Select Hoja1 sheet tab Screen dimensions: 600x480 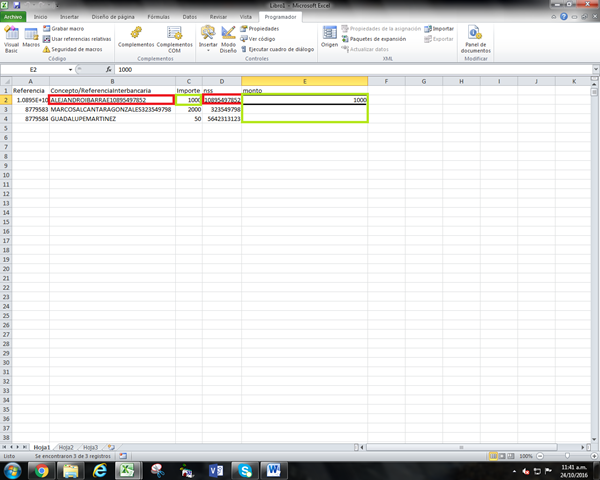pyautogui.click(x=42, y=447)
